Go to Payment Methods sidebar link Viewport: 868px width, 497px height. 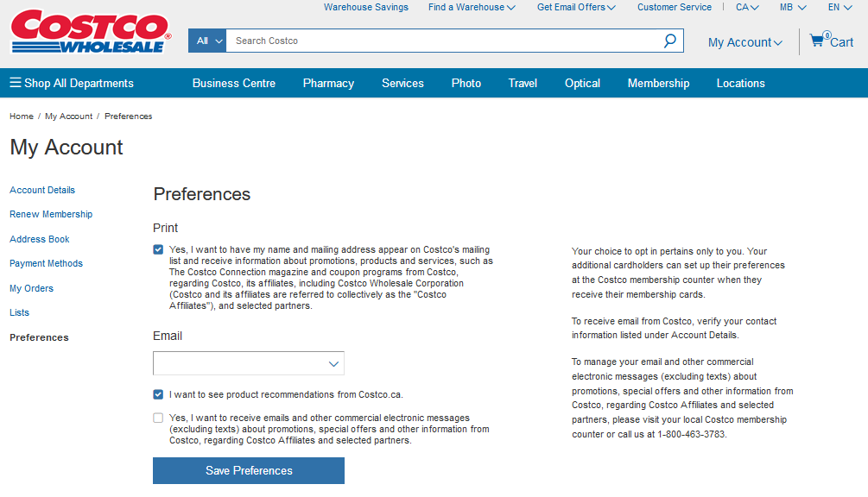click(47, 263)
